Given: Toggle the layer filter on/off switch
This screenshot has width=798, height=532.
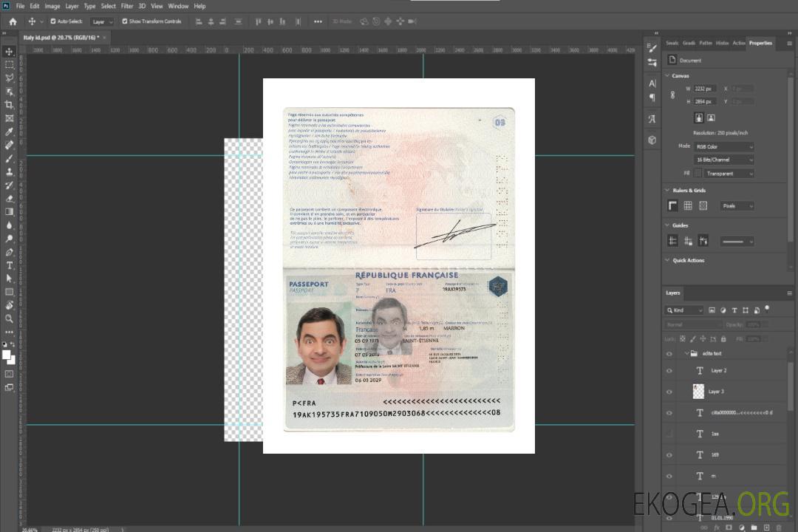Looking at the screenshot, I should [x=767, y=309].
